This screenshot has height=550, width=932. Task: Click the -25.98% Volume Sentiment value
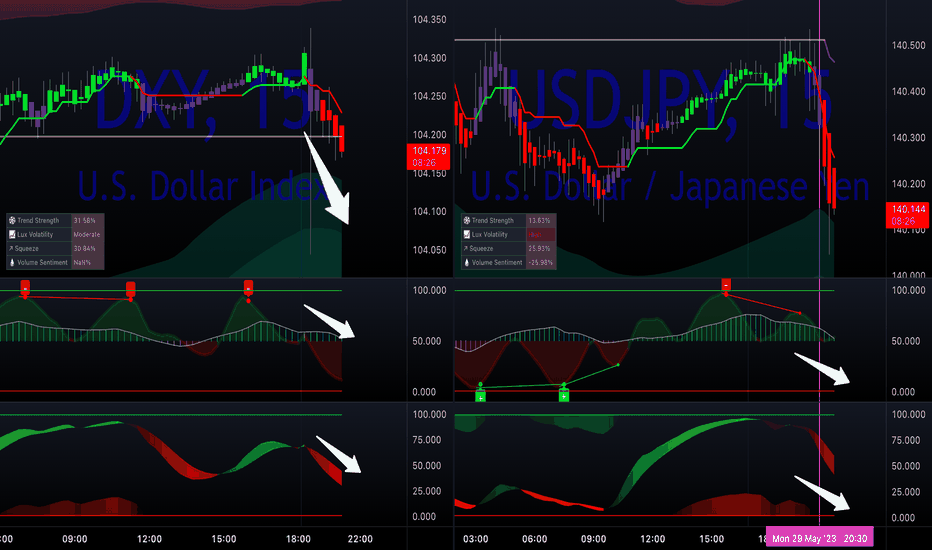click(540, 262)
